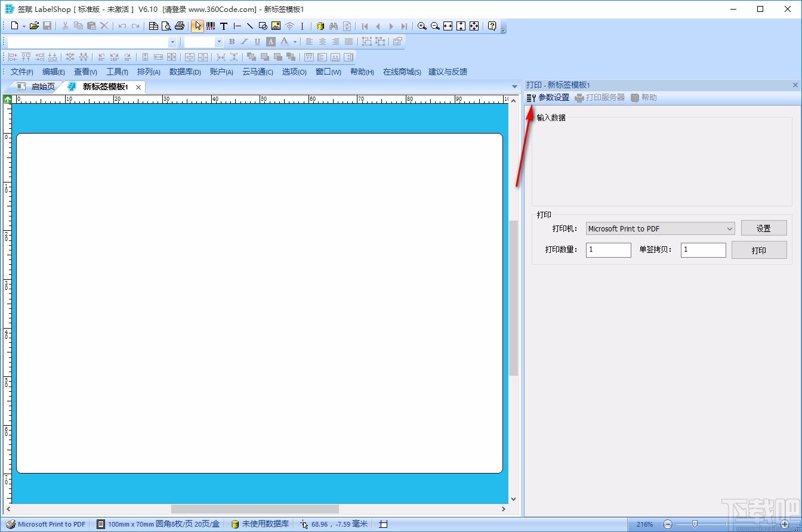The height and width of the screenshot is (532, 802).
Task: Fit whole label in window
Action: 474,26
